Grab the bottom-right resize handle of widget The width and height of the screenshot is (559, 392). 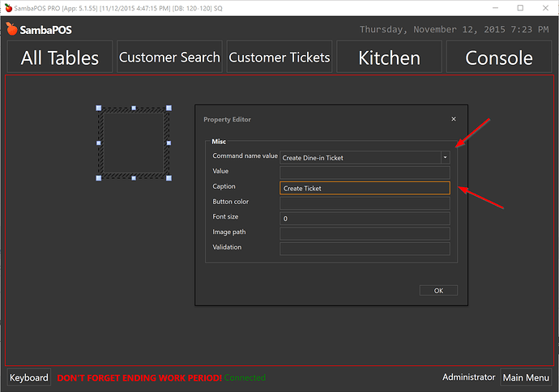pyautogui.click(x=169, y=177)
